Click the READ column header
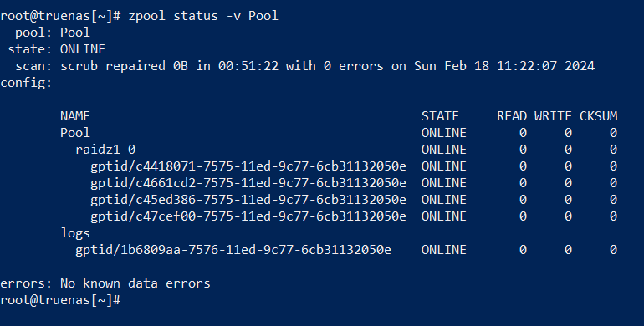Image resolution: width=644 pixels, height=326 pixels. tap(512, 116)
